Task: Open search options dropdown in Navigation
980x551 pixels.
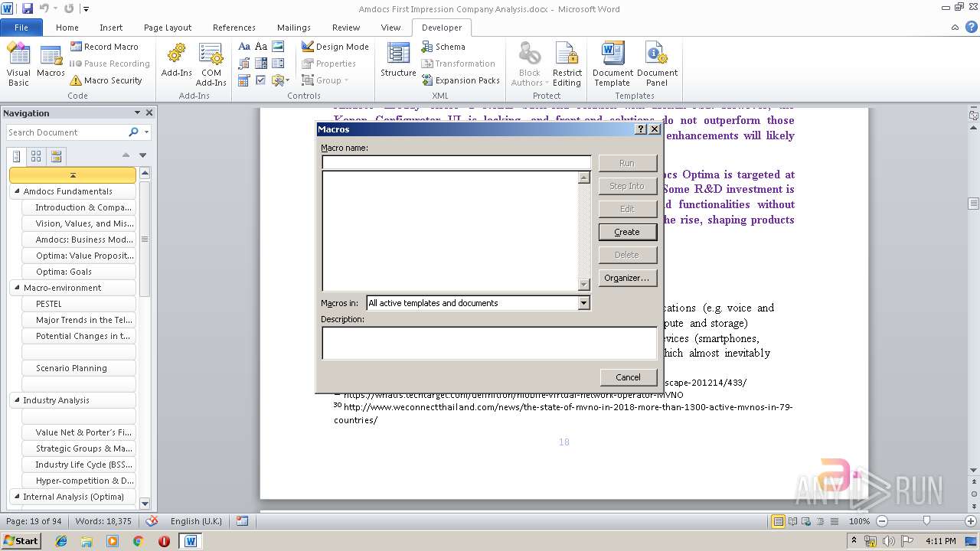Action: (x=146, y=132)
